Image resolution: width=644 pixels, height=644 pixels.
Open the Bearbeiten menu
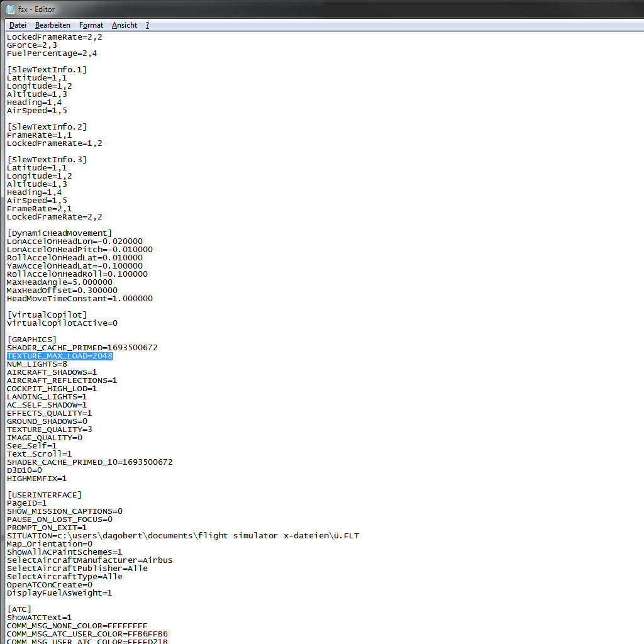pyautogui.click(x=52, y=25)
